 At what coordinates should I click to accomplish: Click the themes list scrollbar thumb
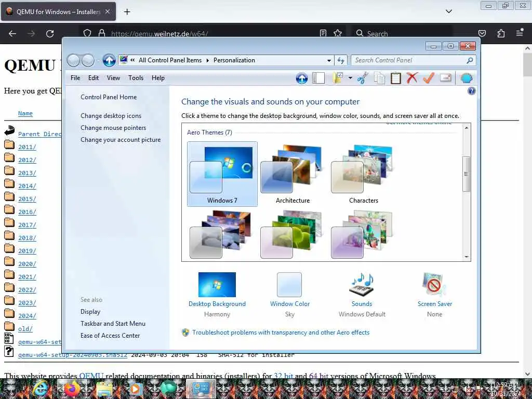[467, 174]
